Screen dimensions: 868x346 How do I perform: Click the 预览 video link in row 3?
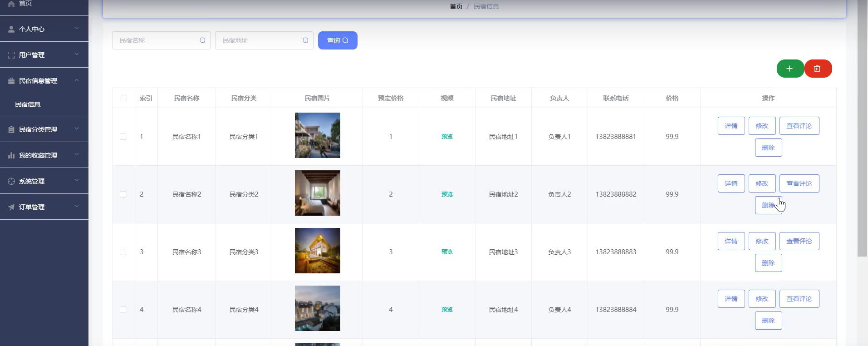[447, 252]
